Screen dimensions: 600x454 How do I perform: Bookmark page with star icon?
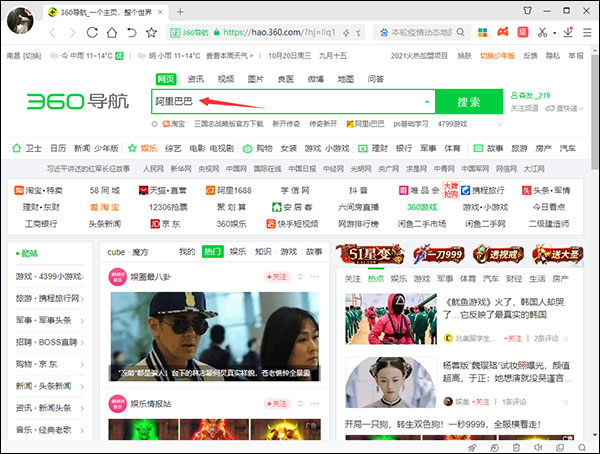click(x=152, y=33)
